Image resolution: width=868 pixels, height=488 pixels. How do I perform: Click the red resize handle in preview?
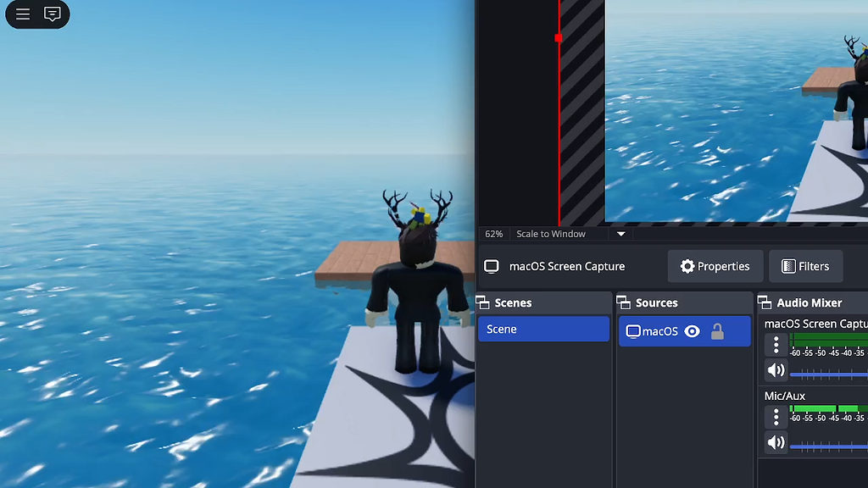point(559,37)
